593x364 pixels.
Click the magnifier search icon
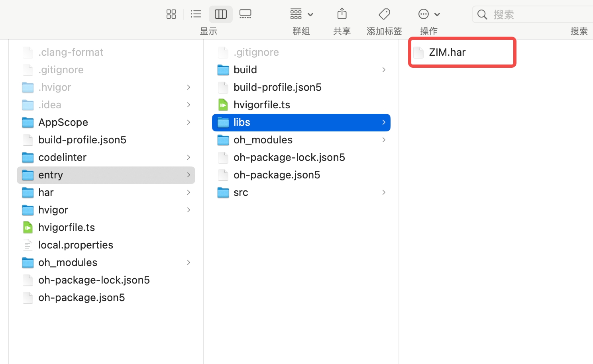click(482, 15)
